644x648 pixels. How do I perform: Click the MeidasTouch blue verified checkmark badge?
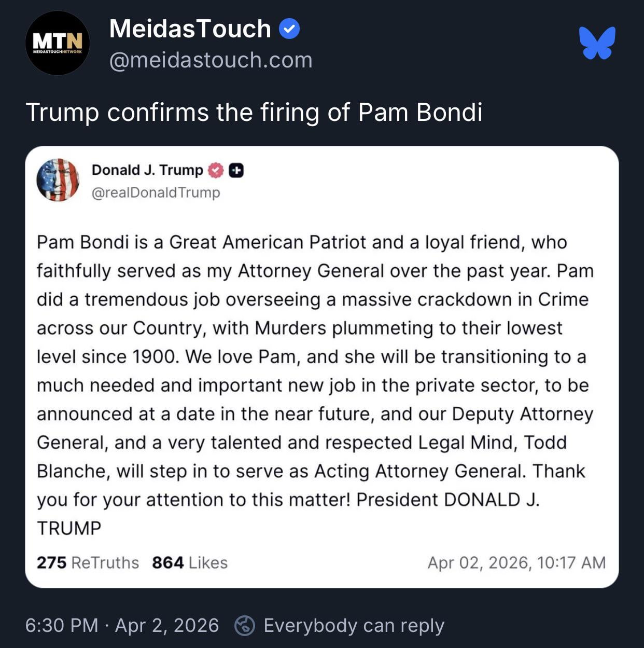point(289,29)
